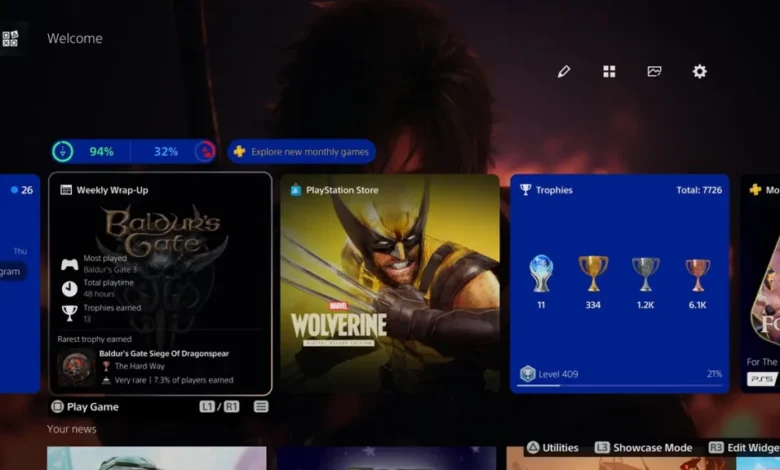Image resolution: width=780 pixels, height=470 pixels.
Task: Click the red upload status circle icon
Action: pos(205,152)
